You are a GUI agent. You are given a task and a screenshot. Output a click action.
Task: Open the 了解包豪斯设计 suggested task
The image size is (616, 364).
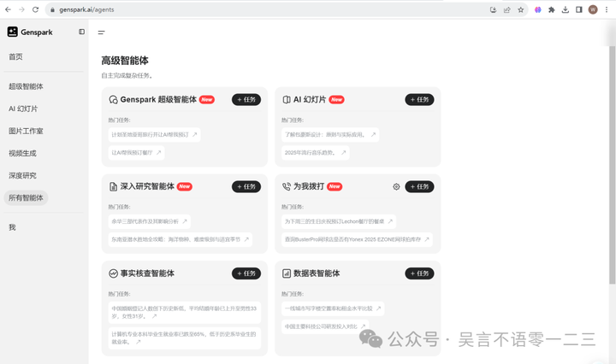click(x=330, y=134)
